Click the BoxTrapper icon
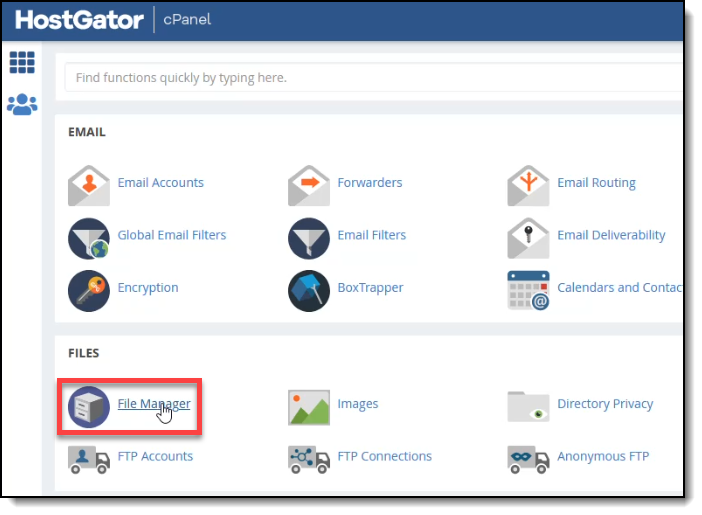702x515 pixels. tap(309, 289)
